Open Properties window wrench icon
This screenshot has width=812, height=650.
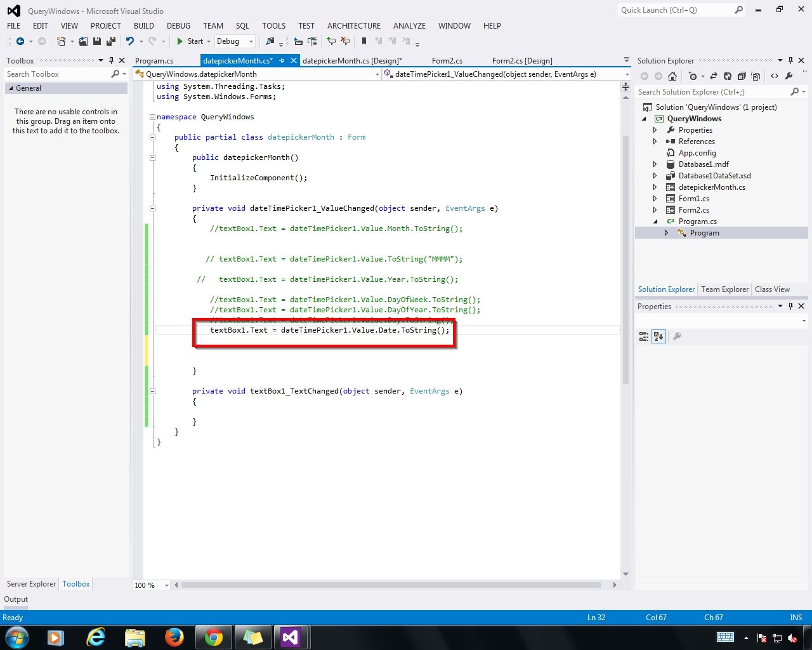(676, 336)
